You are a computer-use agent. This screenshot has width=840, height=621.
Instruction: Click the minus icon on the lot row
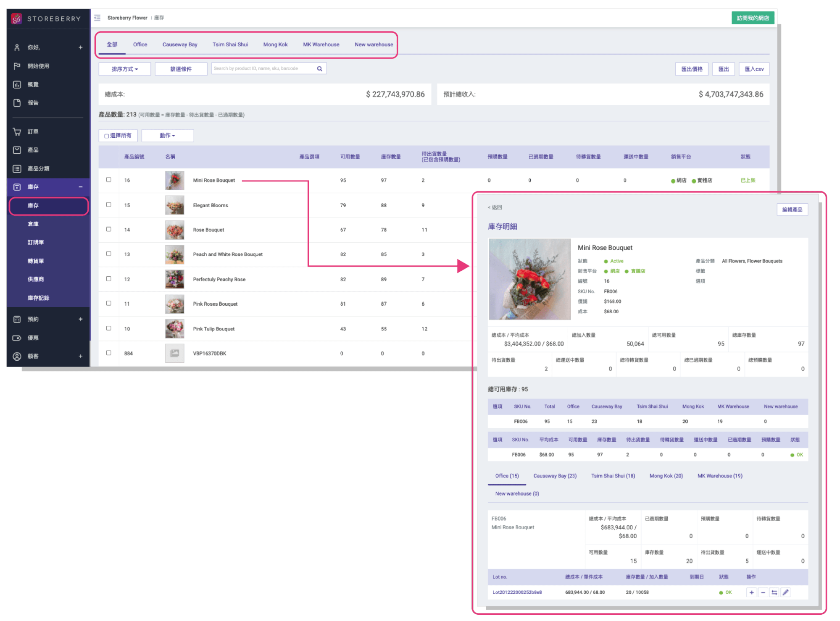pyautogui.click(x=763, y=592)
